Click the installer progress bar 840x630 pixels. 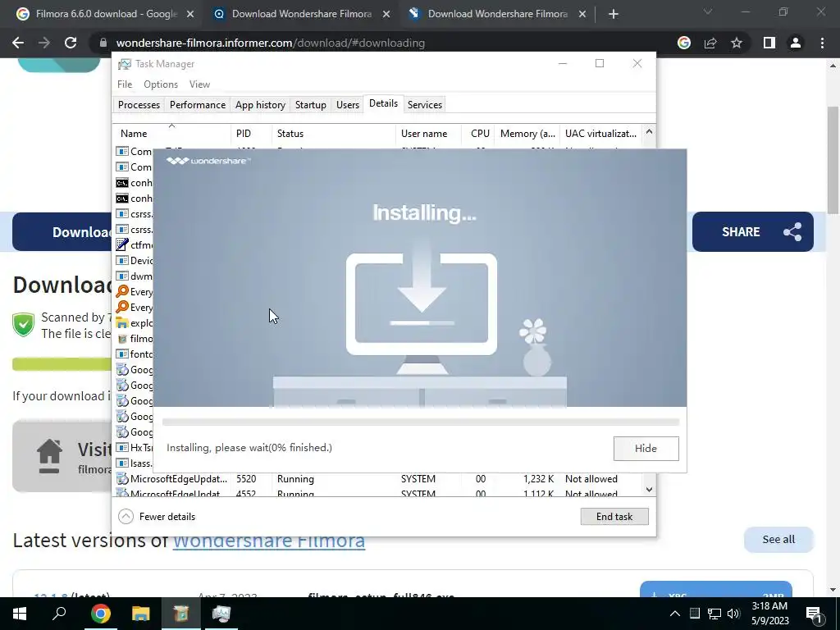tap(421, 422)
